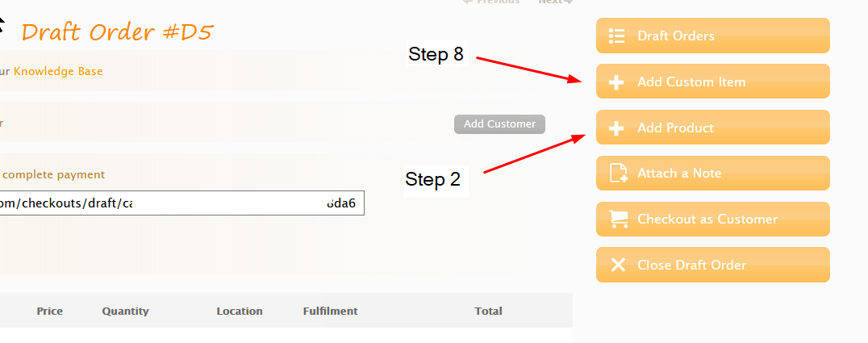Click the plus icon beside Add Product
Viewport: 868px width, 343px height.
616,128
